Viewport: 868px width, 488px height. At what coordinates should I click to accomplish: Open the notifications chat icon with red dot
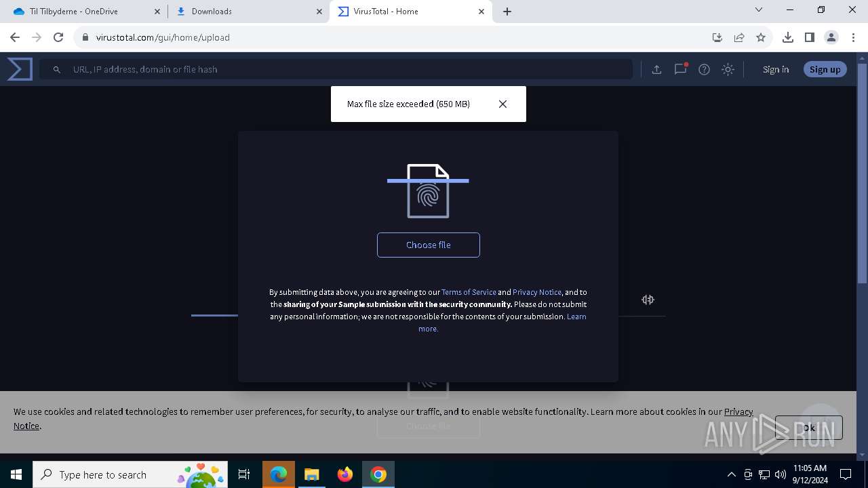(680, 69)
